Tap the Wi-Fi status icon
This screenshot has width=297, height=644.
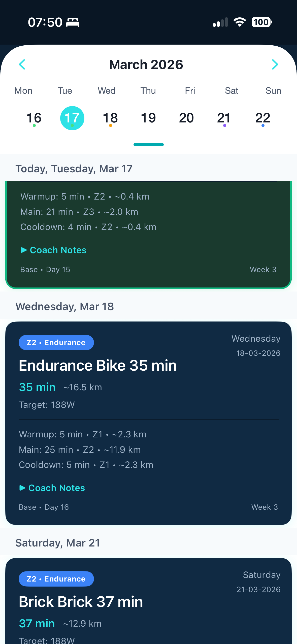240,22
